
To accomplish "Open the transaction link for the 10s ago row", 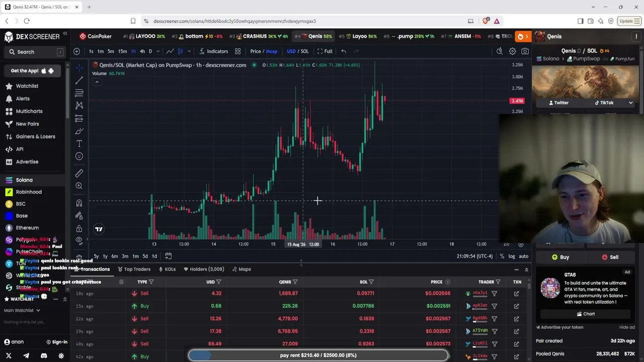I will click(516, 294).
